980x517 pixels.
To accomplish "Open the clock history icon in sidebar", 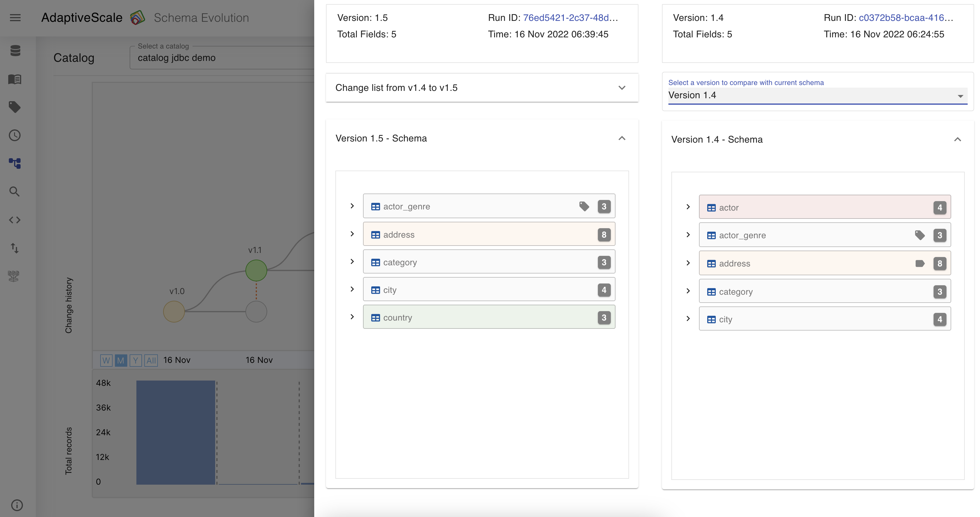I will [15, 135].
